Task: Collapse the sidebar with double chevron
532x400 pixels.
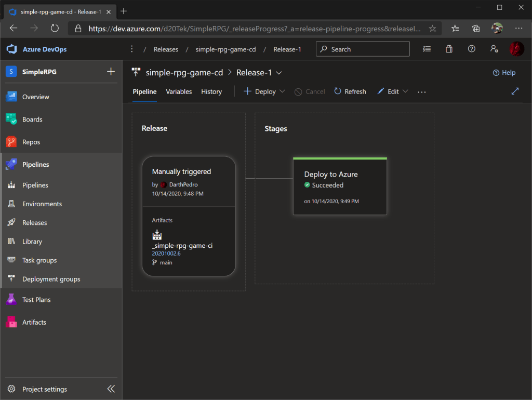Action: [x=111, y=389]
